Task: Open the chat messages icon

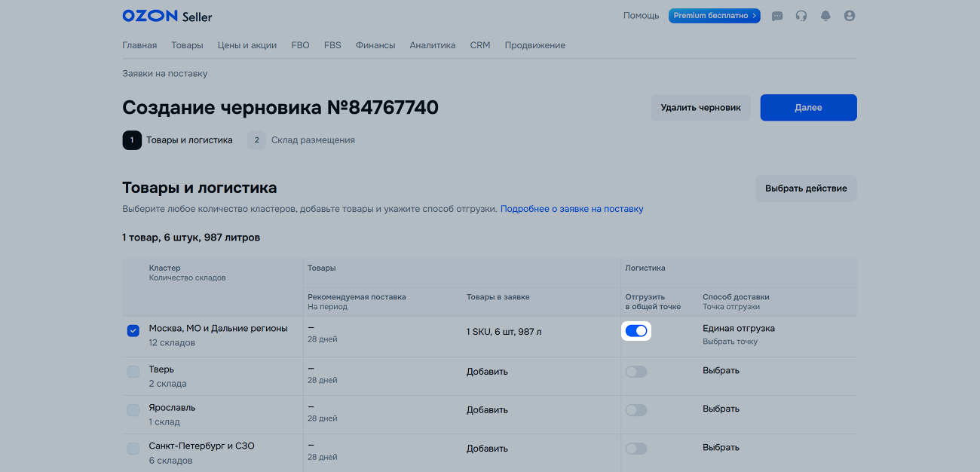Action: pos(777,16)
